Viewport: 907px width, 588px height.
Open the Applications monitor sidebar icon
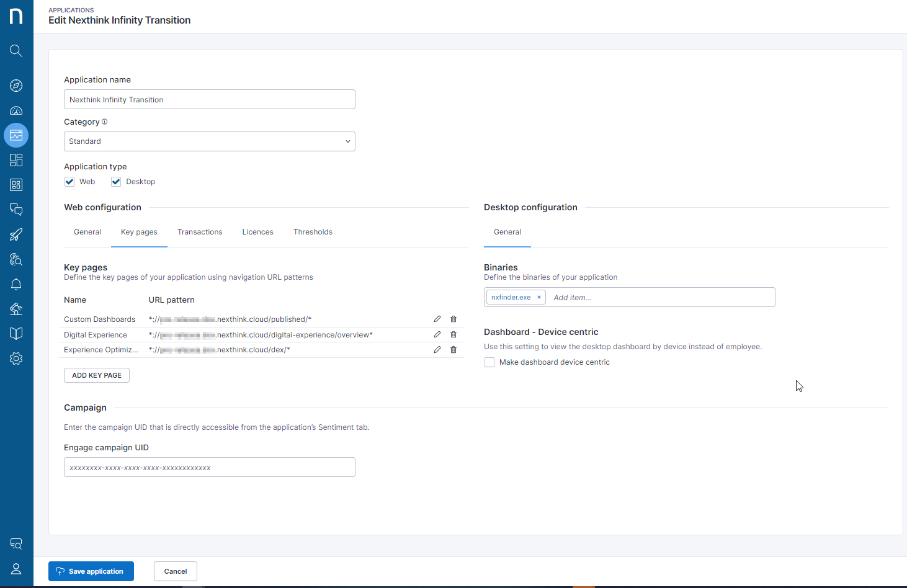coord(16,135)
